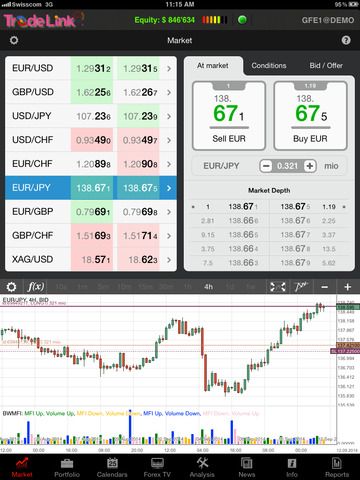Tap the Sell EUR price button
This screenshot has width=360, height=480.
229,115
